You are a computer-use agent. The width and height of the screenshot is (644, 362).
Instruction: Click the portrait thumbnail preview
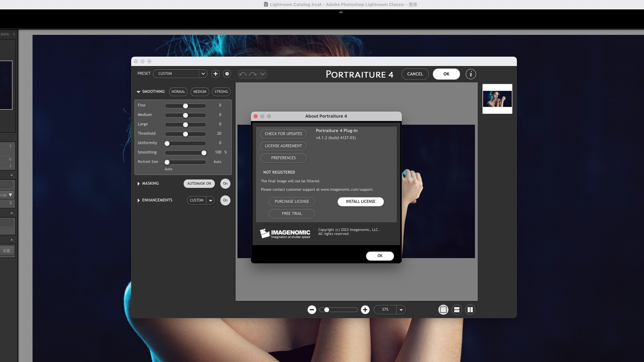[497, 99]
